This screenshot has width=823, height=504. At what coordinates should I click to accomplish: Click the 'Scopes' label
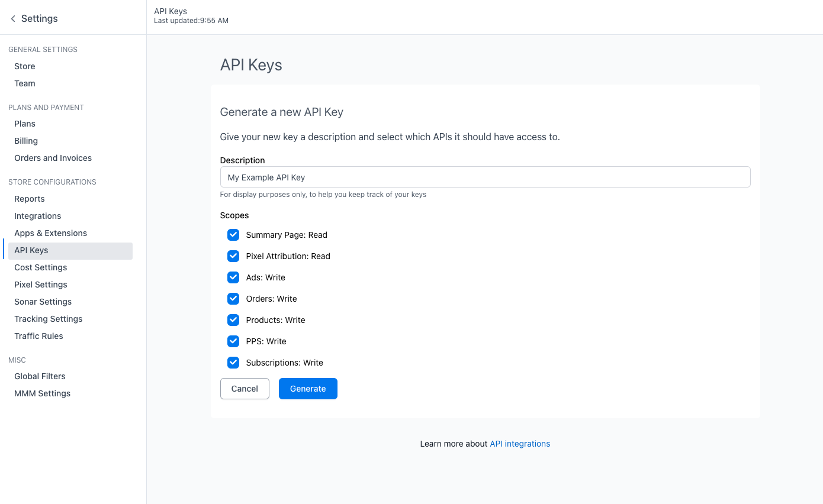(x=234, y=215)
